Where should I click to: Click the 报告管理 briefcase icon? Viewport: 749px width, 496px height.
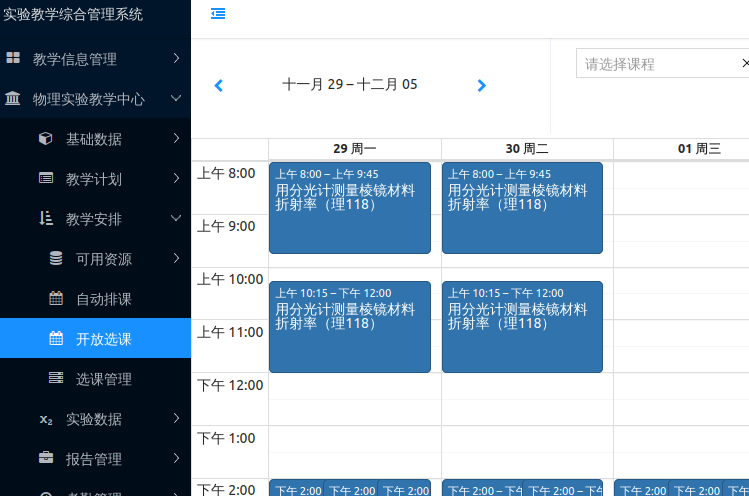tap(46, 459)
